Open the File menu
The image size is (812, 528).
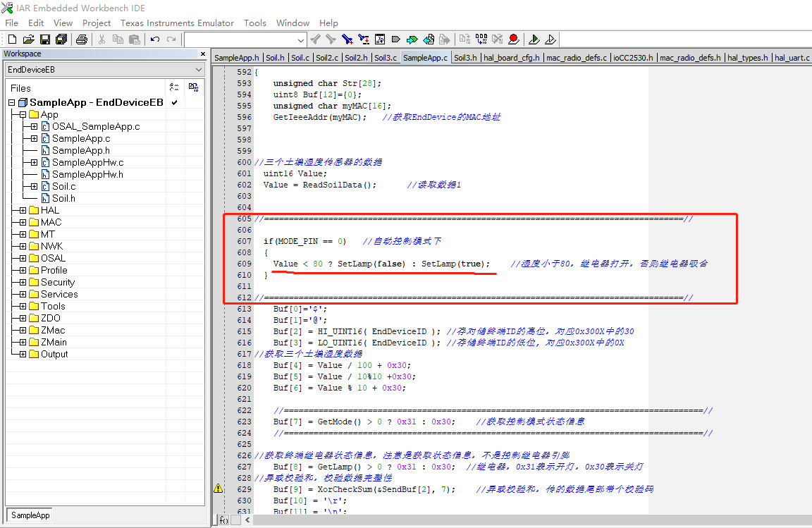coord(11,23)
